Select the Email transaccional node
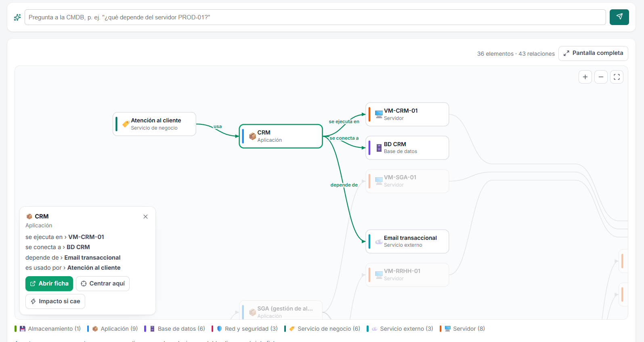This screenshot has height=342, width=644. pyautogui.click(x=407, y=241)
